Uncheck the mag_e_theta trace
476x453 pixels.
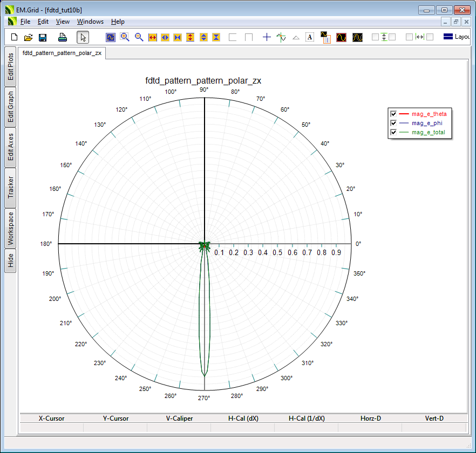(393, 114)
